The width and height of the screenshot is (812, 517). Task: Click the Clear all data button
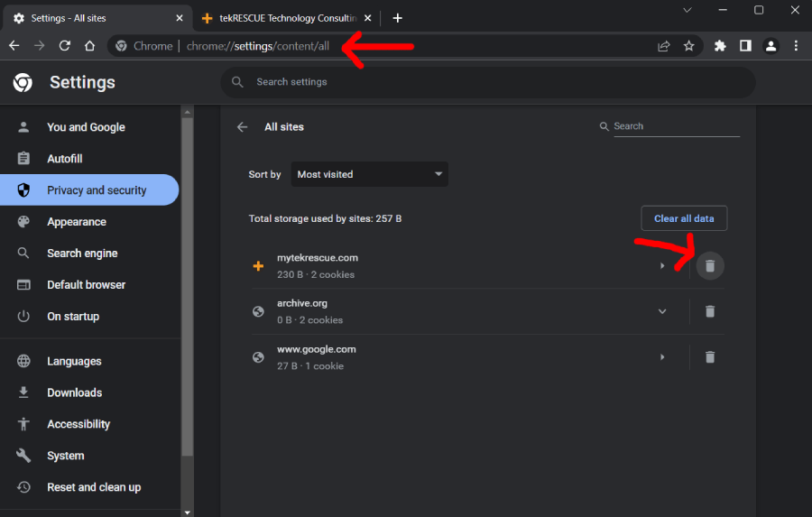pos(684,218)
